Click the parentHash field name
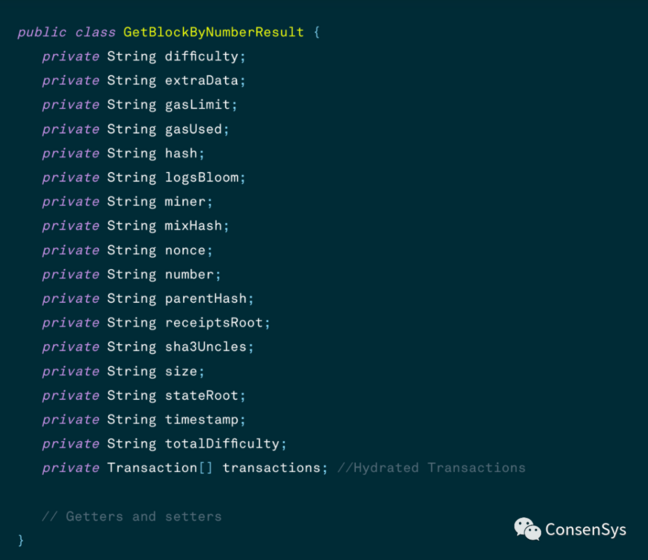This screenshot has width=648, height=560. (205, 298)
